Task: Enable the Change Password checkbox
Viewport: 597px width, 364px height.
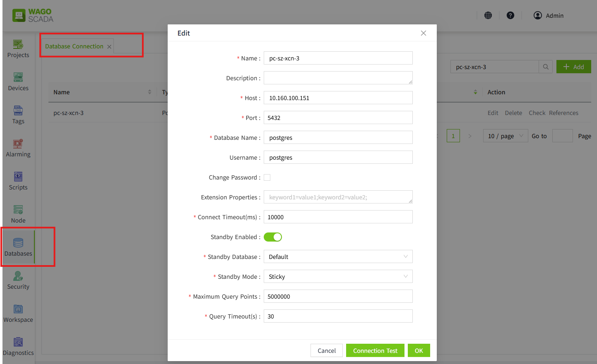Action: pyautogui.click(x=267, y=177)
